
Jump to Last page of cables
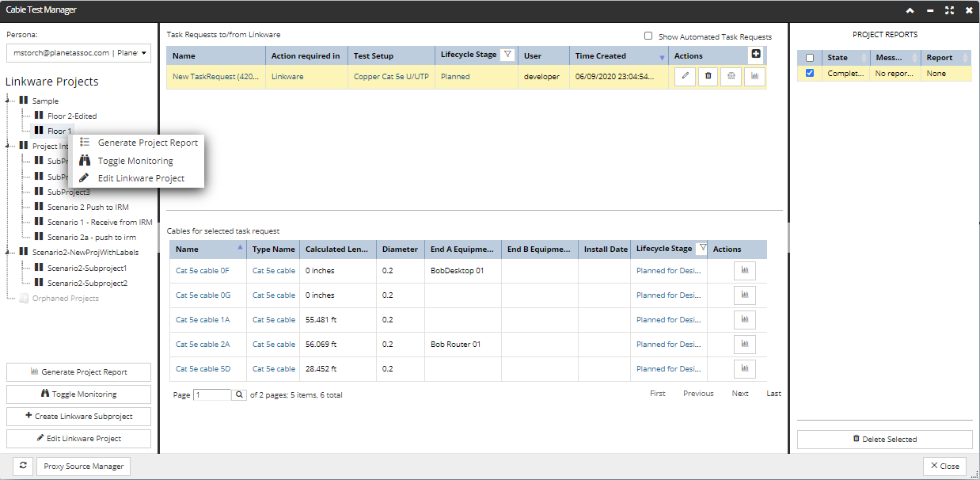pyautogui.click(x=773, y=394)
